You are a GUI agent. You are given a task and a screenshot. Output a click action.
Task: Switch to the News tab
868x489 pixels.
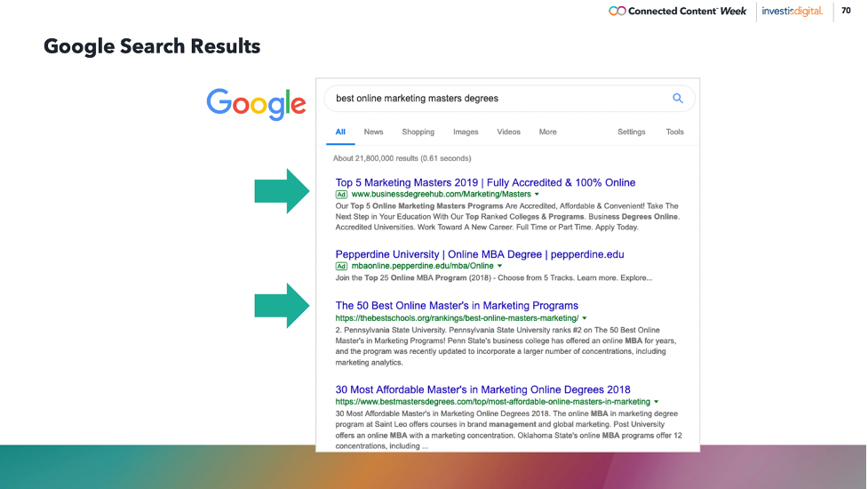pos(373,132)
